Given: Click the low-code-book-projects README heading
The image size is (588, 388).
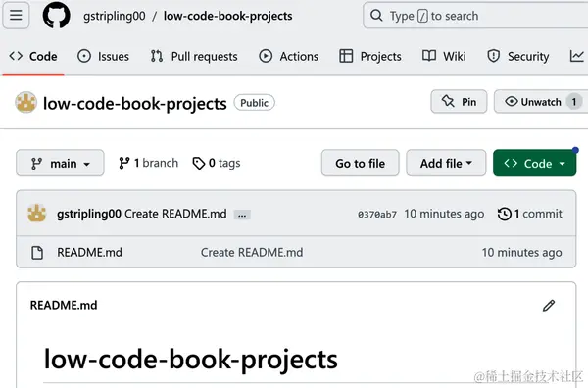Looking at the screenshot, I should (191, 360).
